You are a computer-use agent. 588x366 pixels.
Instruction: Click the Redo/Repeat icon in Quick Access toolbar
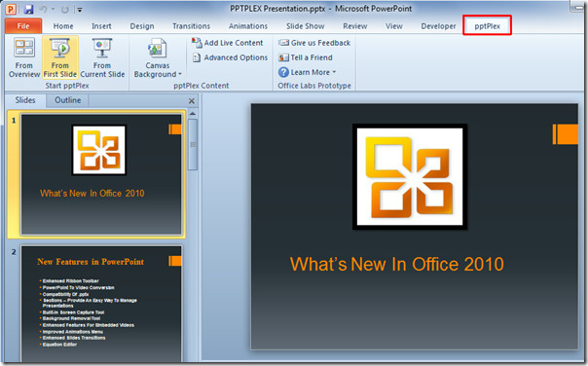64,10
